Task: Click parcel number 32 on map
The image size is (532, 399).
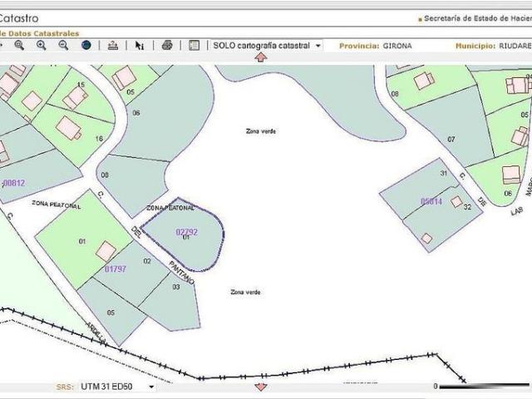Action: (467, 207)
